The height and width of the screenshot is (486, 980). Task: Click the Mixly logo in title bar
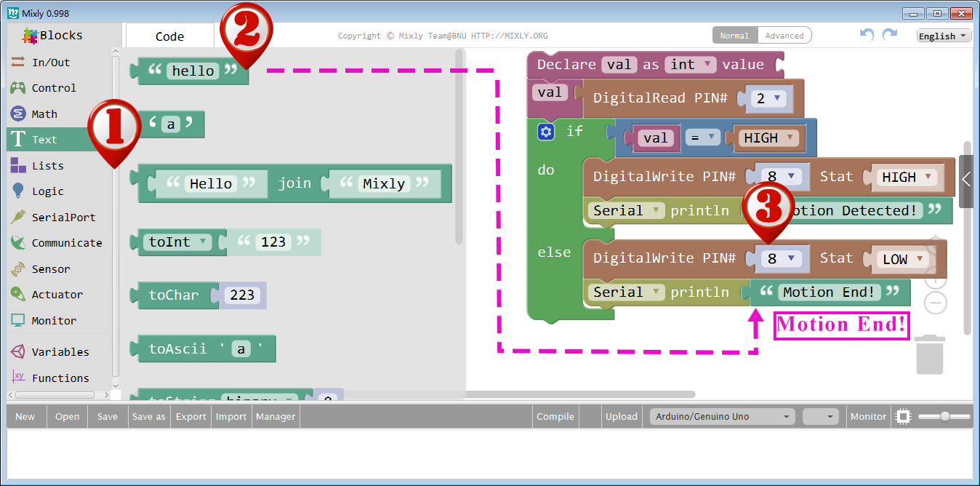click(x=13, y=12)
